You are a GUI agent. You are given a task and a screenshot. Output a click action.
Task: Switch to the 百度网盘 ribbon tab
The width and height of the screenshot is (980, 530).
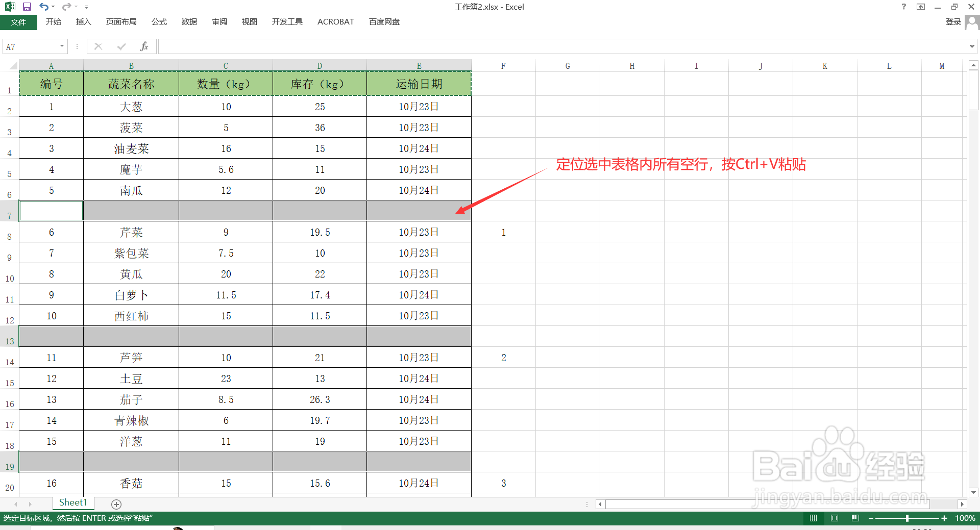pyautogui.click(x=384, y=21)
